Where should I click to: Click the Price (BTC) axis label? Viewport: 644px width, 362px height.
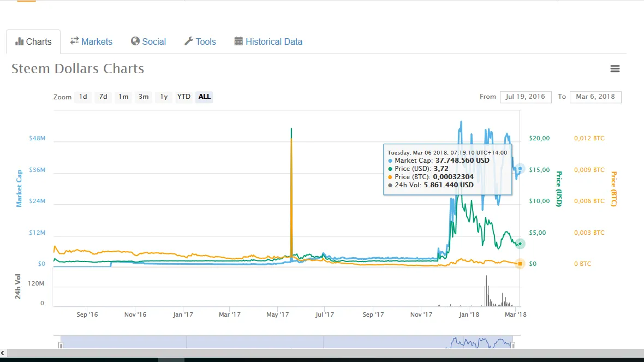(x=613, y=188)
